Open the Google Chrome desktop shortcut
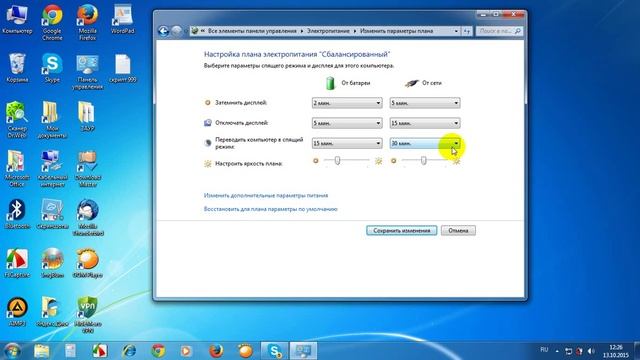The image size is (640, 360). pos(52,22)
